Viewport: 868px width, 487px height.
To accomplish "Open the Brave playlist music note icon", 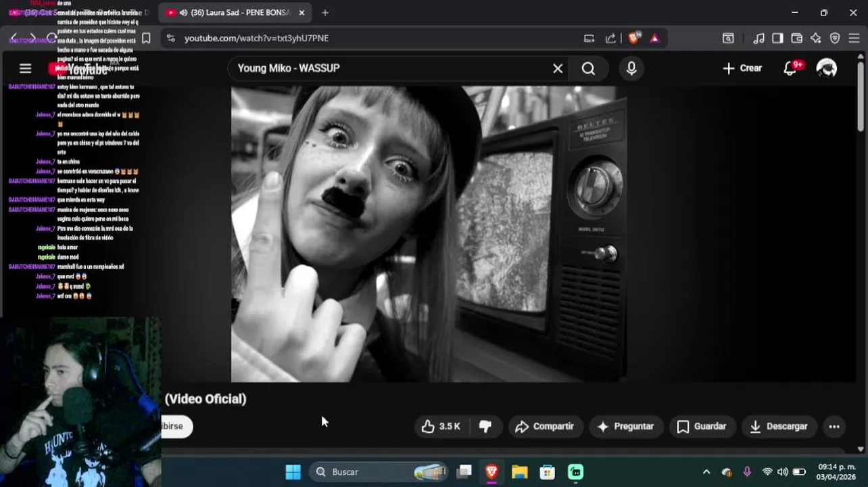I will coord(759,38).
